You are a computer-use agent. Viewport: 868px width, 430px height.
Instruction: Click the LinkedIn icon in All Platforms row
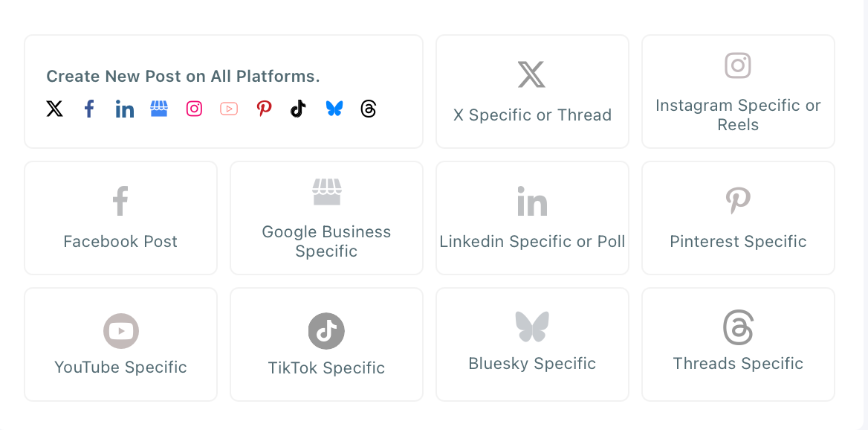[x=125, y=109]
